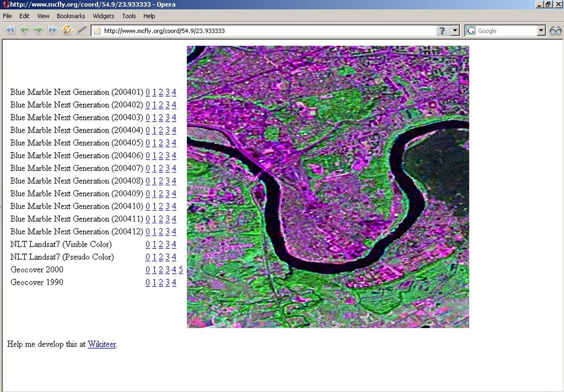The width and height of the screenshot is (564, 392).
Task: Open the Google search engine dropdown
Action: [x=541, y=31]
